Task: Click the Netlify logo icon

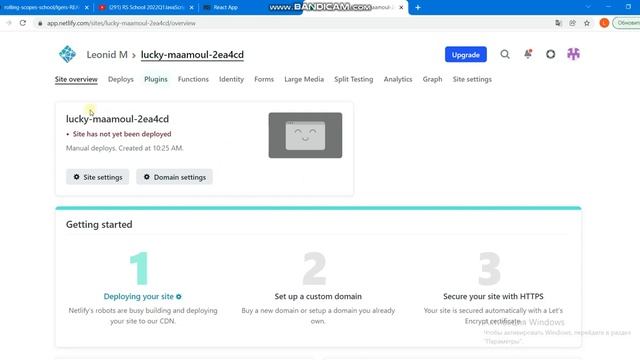Action: click(67, 54)
